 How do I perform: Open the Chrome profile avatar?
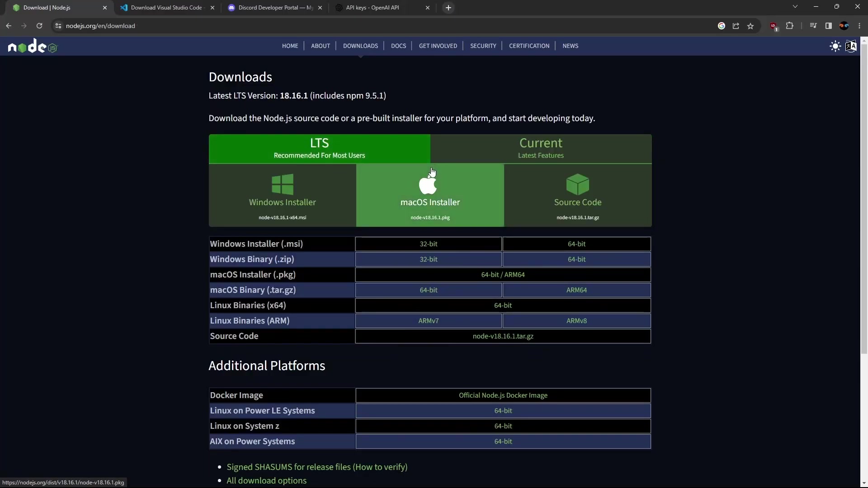coord(844,26)
